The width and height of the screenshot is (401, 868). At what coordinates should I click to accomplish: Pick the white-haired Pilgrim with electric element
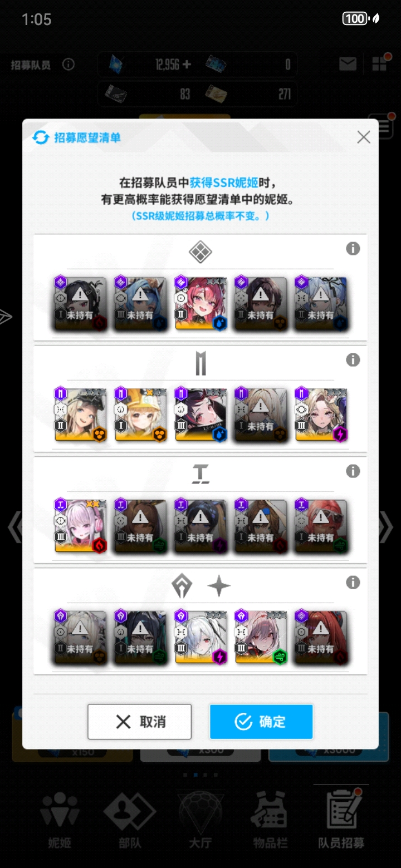pyautogui.click(x=201, y=637)
